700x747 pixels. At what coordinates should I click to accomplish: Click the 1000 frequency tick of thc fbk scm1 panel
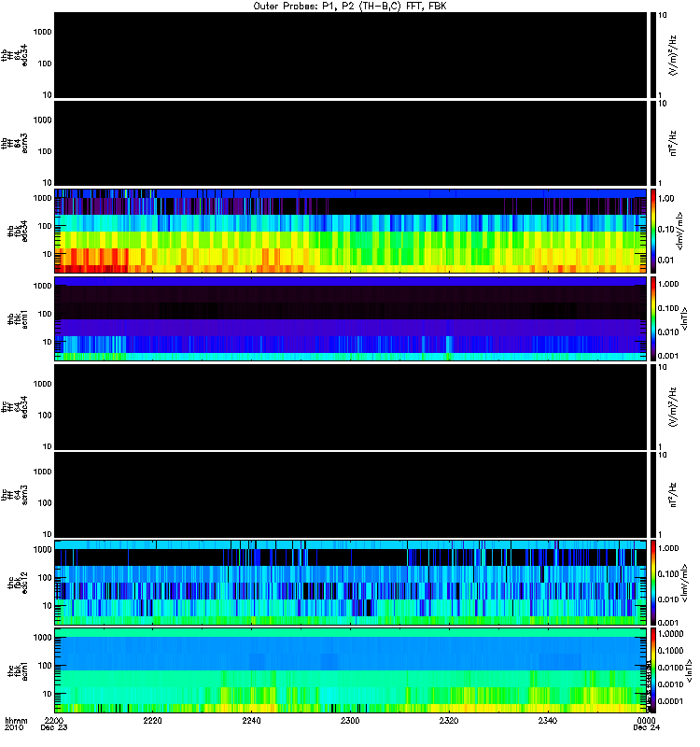[x=42, y=638]
